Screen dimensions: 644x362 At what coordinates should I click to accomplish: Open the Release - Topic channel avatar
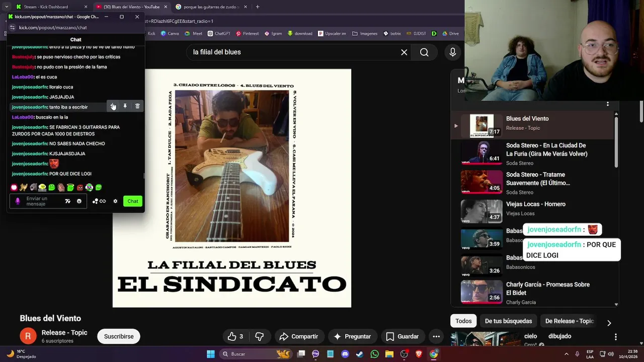[28, 336]
